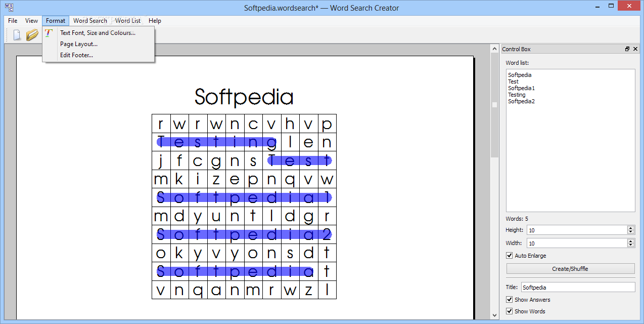
Task: Select 'Softpedia2' in the word list
Action: click(x=521, y=101)
